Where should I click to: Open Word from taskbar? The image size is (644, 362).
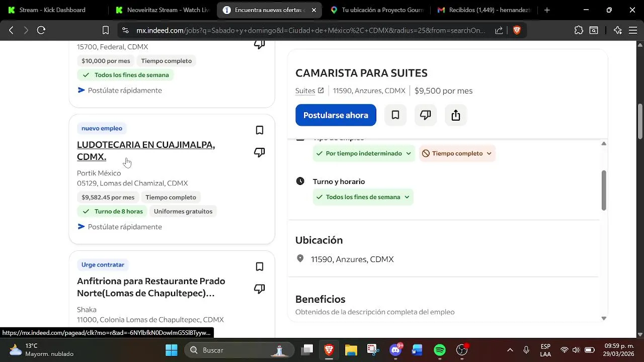tap(417, 350)
